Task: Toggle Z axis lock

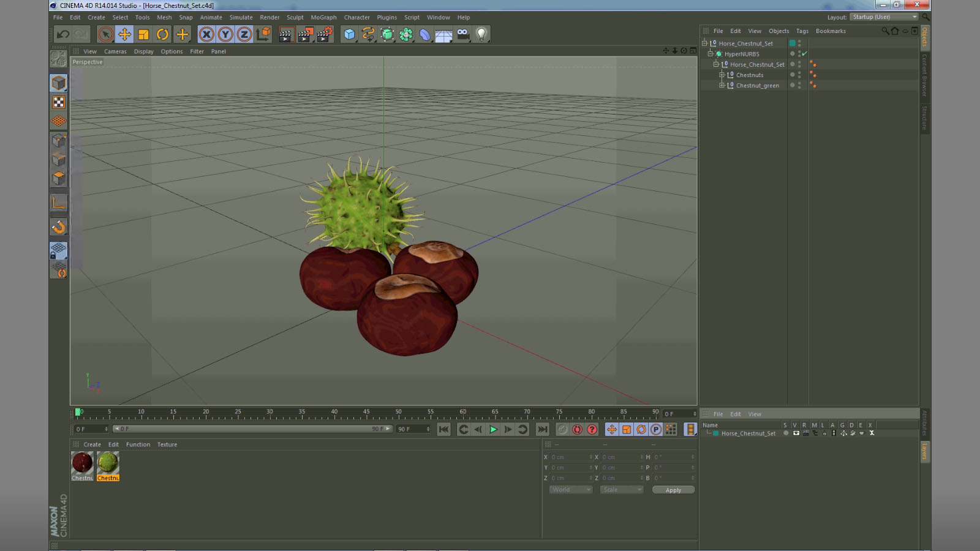Action: point(244,34)
